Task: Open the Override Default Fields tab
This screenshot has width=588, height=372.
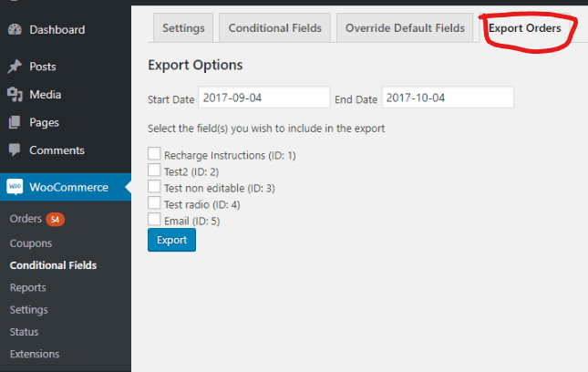Action: click(405, 27)
